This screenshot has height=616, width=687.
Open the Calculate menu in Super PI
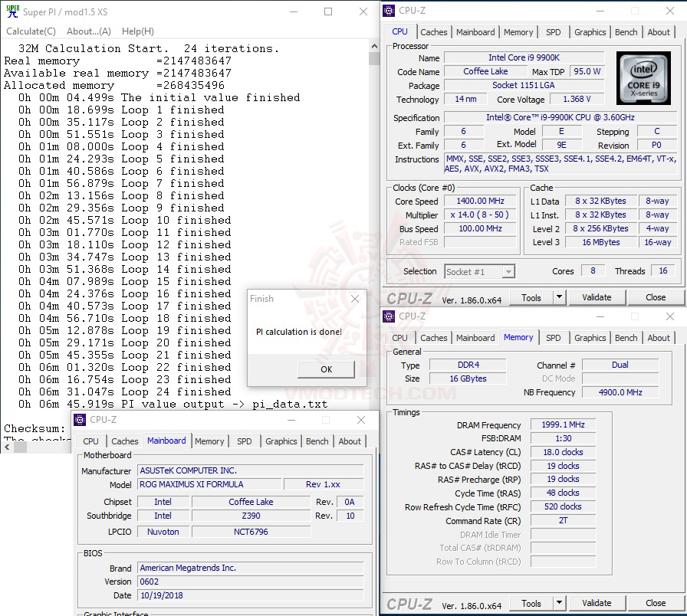tap(31, 31)
